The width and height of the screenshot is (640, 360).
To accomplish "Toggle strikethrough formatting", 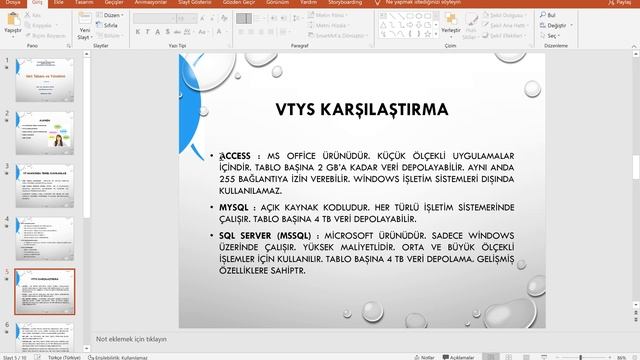I will [x=177, y=32].
